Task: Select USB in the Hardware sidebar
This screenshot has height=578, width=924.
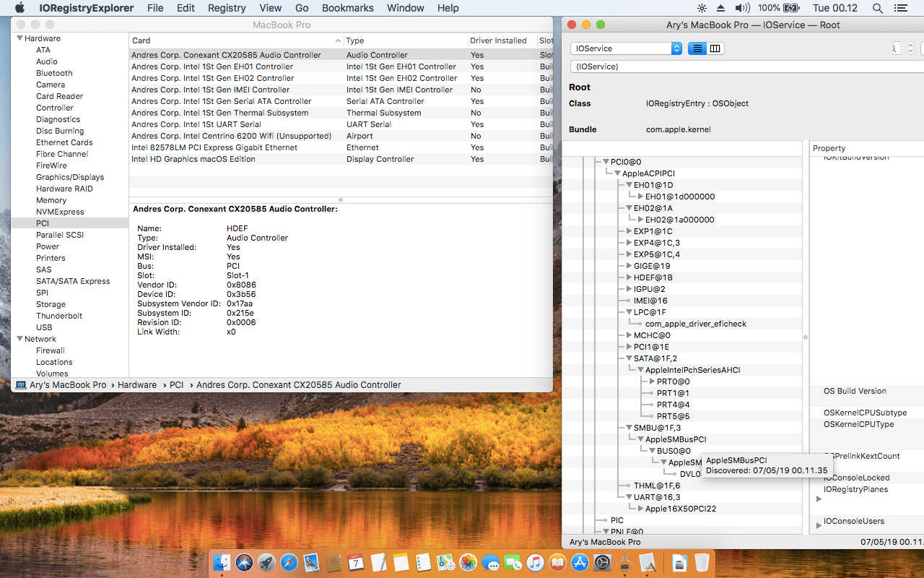Action: (x=44, y=327)
